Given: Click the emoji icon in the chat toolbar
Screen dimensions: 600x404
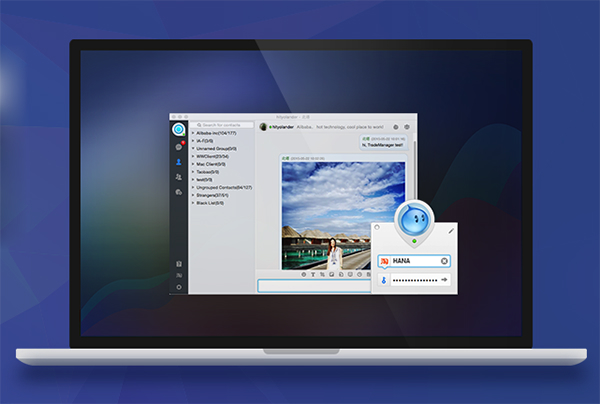Looking at the screenshot, I should 302,273.
